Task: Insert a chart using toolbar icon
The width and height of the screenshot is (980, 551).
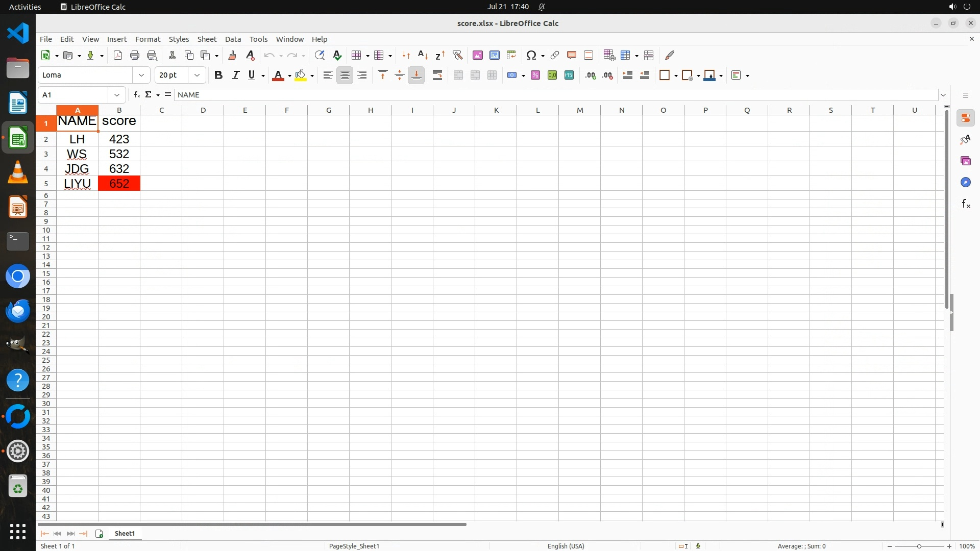Action: tap(494, 55)
